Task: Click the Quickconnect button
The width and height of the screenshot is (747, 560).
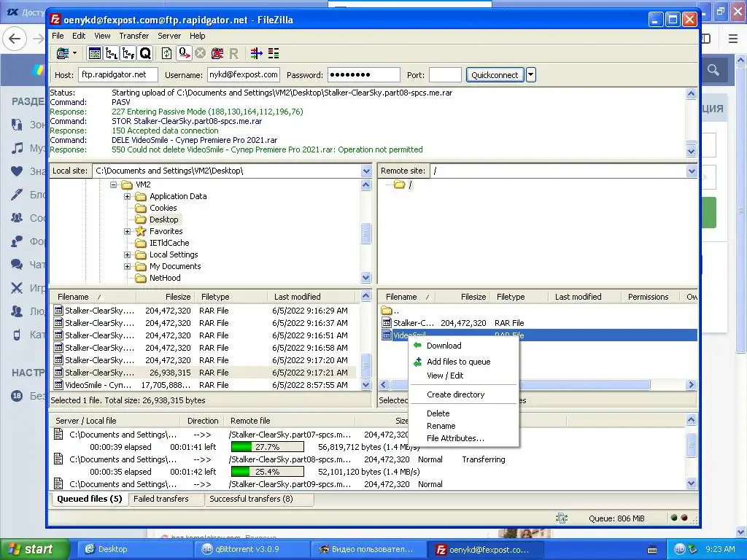Action: coord(495,75)
